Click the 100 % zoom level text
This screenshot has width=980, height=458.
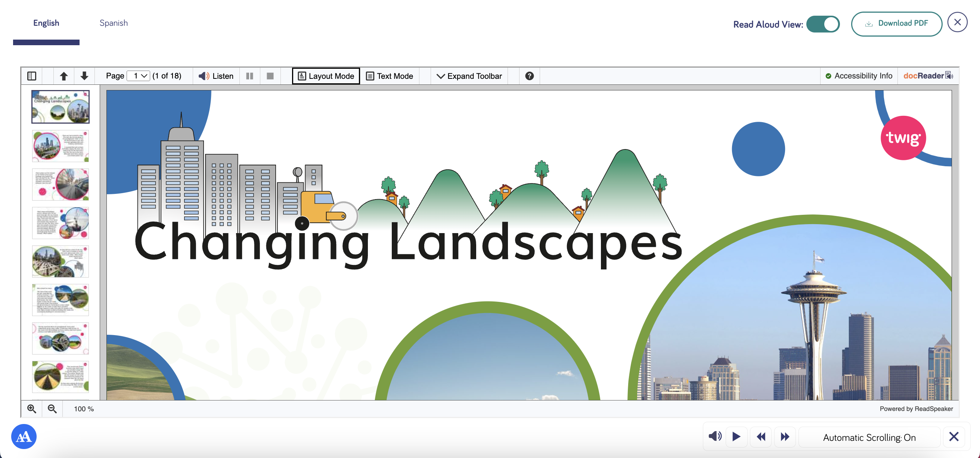(x=84, y=409)
